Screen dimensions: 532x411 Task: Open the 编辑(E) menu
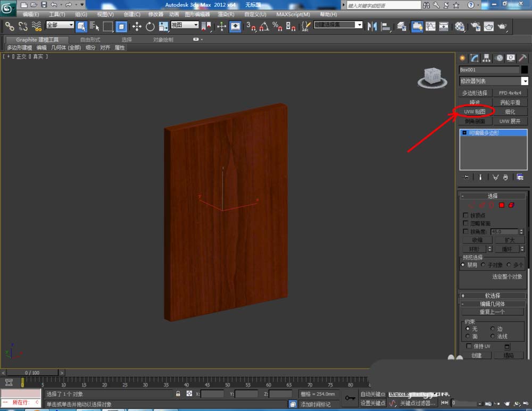[30, 14]
